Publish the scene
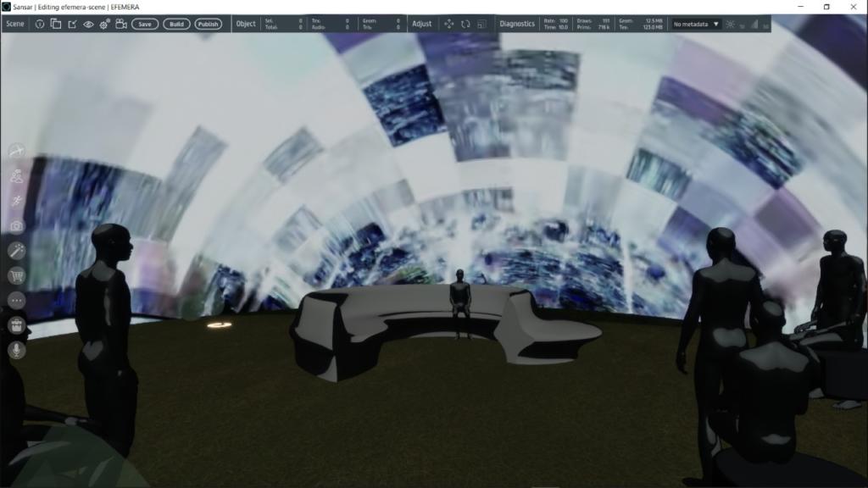This screenshot has height=488, width=868. tap(208, 24)
